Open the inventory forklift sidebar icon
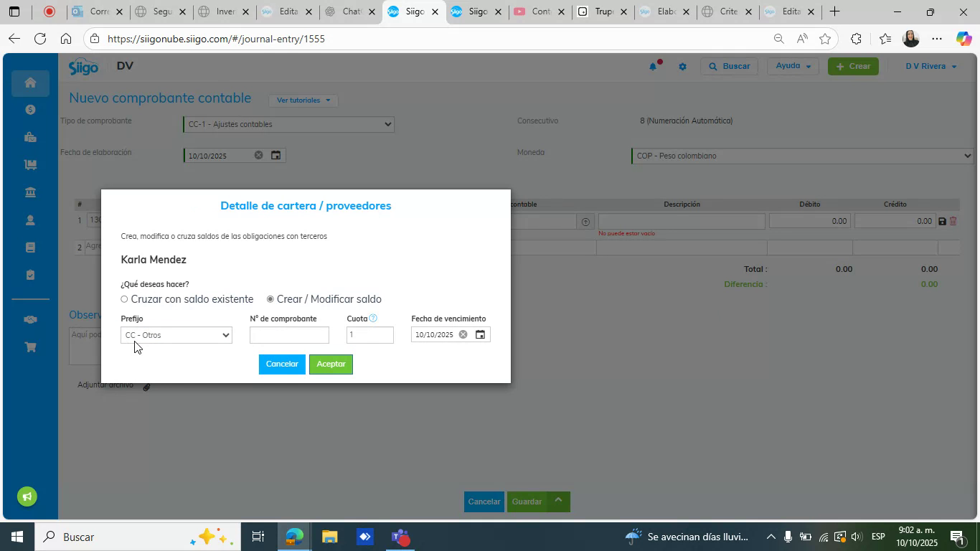This screenshot has width=980, height=551. [30, 164]
